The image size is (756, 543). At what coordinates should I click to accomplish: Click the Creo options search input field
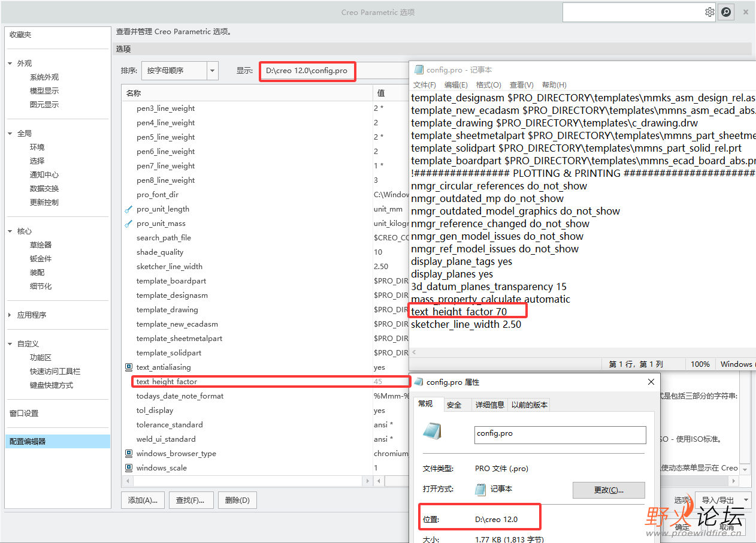tap(633, 12)
